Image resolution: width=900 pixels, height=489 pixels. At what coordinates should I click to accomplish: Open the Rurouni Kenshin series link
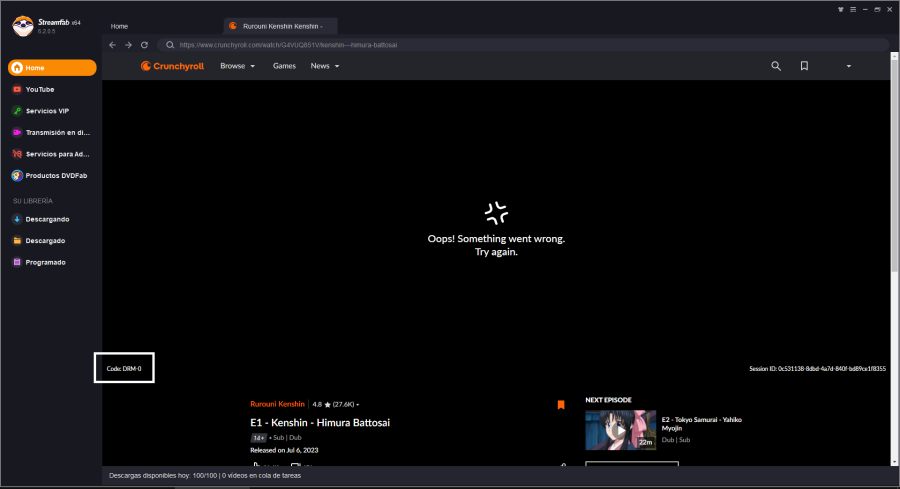[277, 404]
